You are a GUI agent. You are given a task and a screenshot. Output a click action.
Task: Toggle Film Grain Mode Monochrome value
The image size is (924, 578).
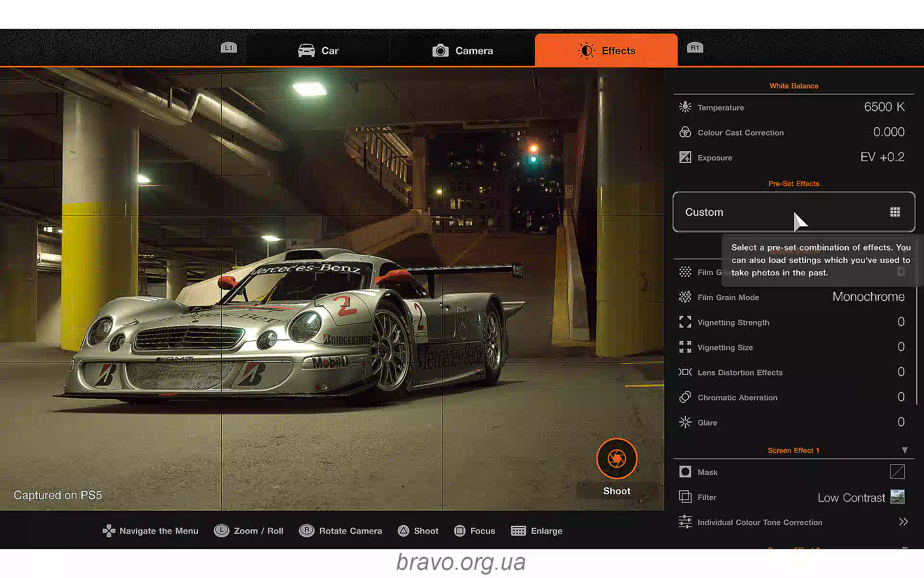[868, 297]
